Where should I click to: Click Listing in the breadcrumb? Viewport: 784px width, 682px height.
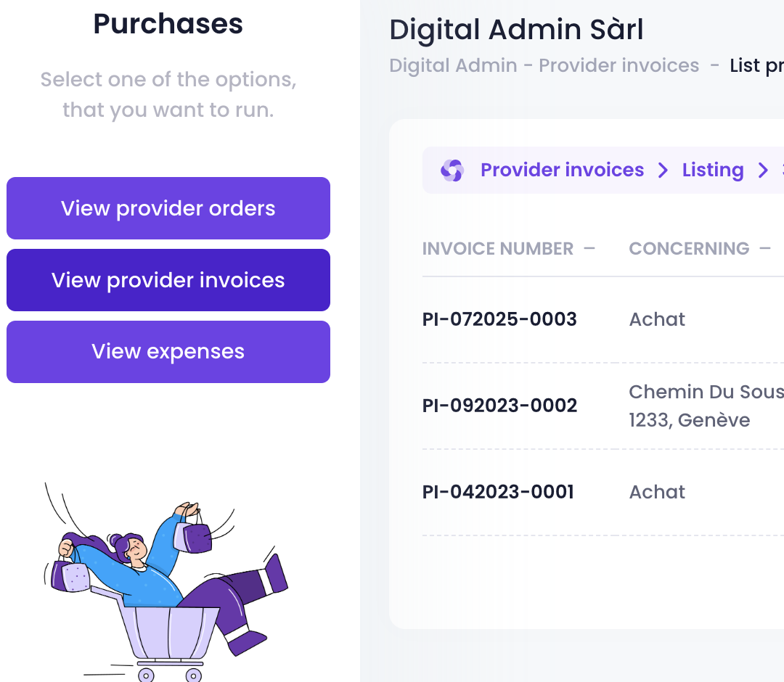click(x=713, y=170)
